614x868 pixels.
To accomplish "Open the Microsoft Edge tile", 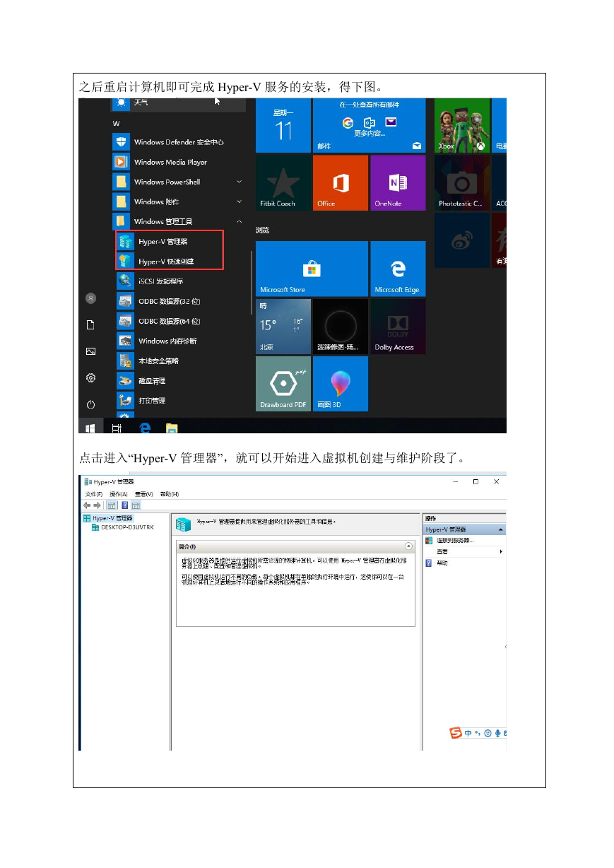I will pos(398,269).
